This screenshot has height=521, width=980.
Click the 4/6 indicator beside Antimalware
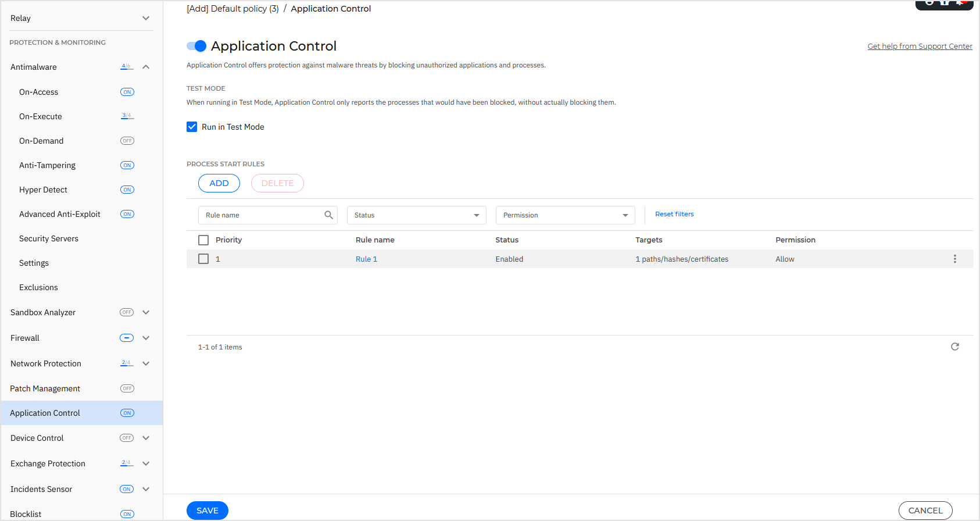coord(127,66)
